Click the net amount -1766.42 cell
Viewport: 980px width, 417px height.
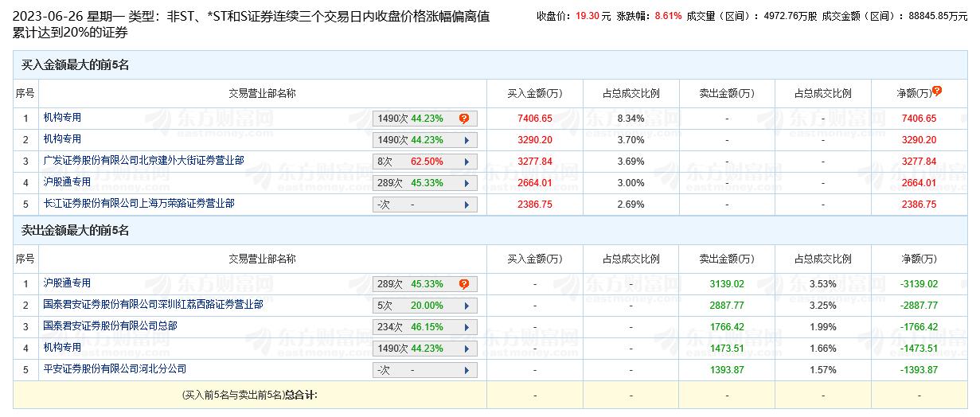[919, 327]
